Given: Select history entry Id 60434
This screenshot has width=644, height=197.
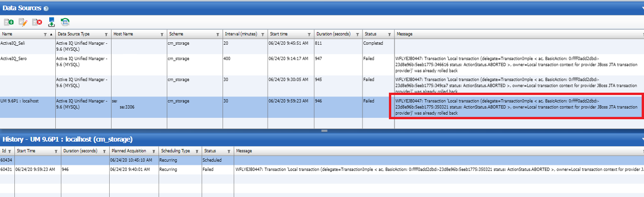Looking at the screenshot, I should tap(7, 160).
